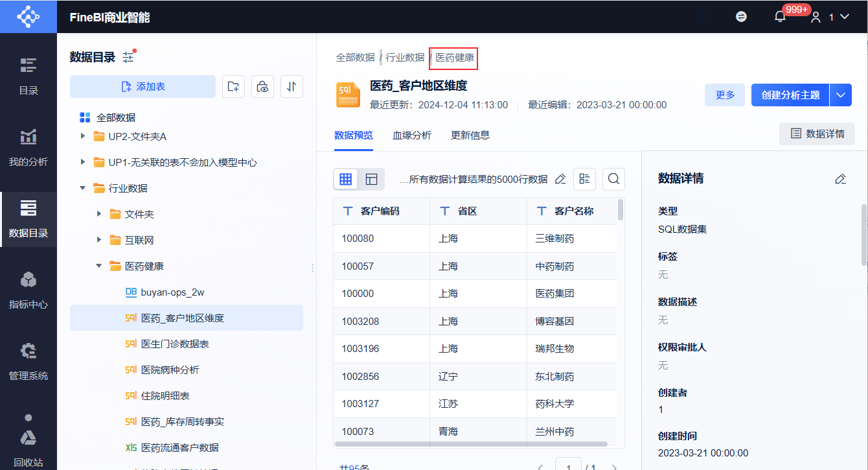Image resolution: width=868 pixels, height=470 pixels.
Task: Open 我的分析 in the sidebar
Action: point(29,147)
